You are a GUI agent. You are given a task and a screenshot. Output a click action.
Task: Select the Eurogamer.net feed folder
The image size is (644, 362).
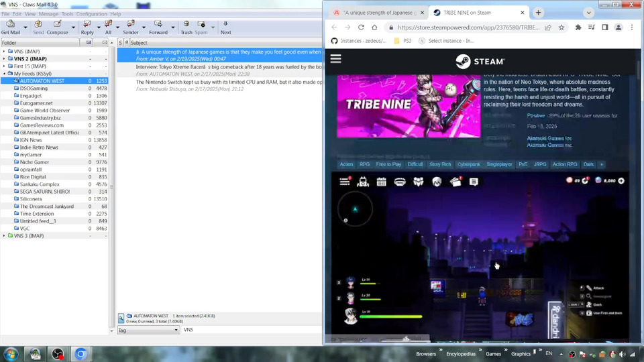click(36, 103)
